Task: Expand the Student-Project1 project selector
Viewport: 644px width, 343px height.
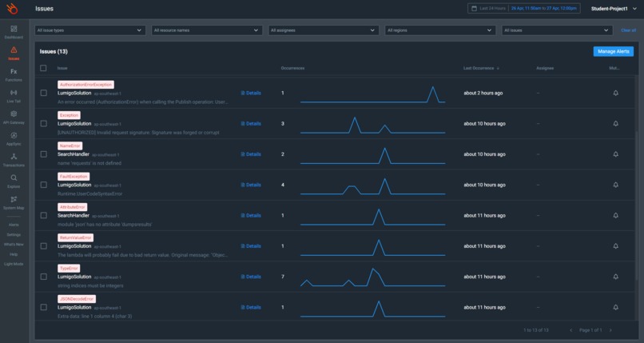Action: point(614,9)
